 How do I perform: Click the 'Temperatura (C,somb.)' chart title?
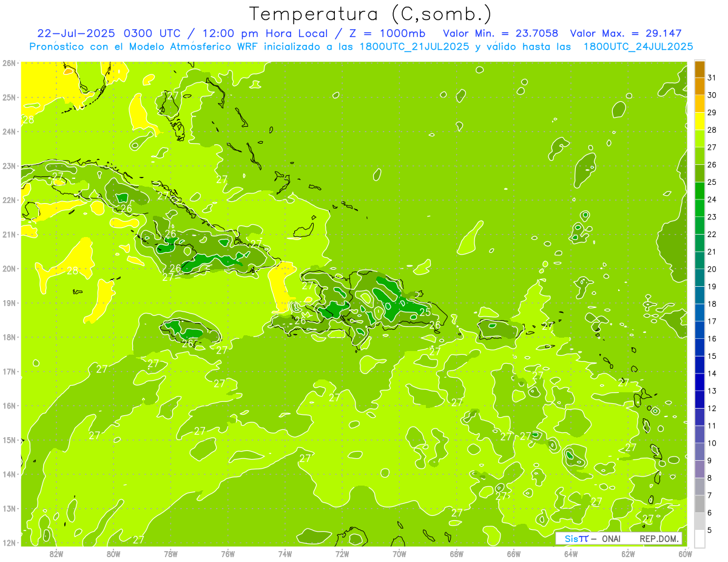click(x=371, y=15)
